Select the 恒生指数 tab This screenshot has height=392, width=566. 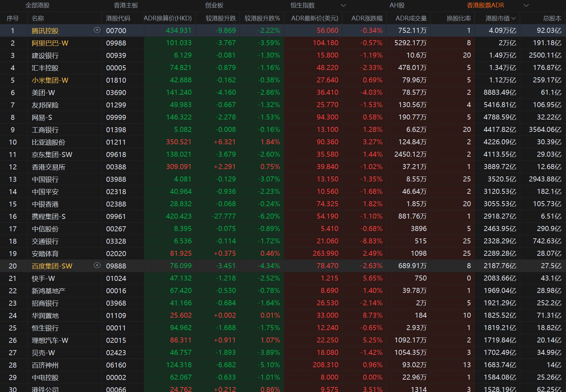coord(303,5)
